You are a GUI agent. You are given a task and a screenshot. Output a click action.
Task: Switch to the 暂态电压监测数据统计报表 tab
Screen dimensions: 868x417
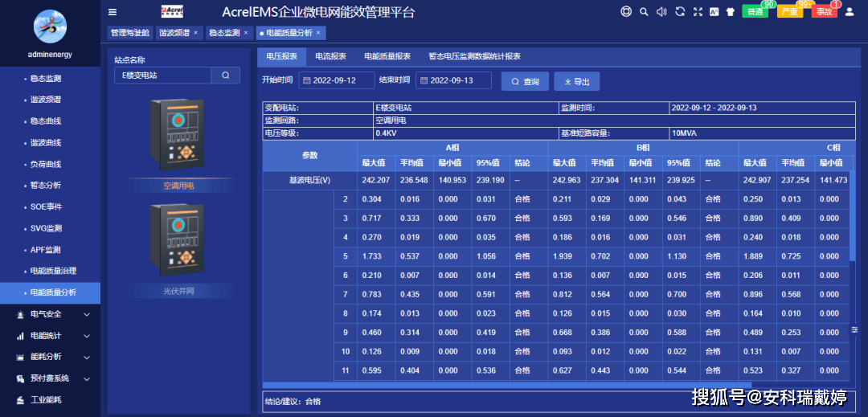[474, 56]
